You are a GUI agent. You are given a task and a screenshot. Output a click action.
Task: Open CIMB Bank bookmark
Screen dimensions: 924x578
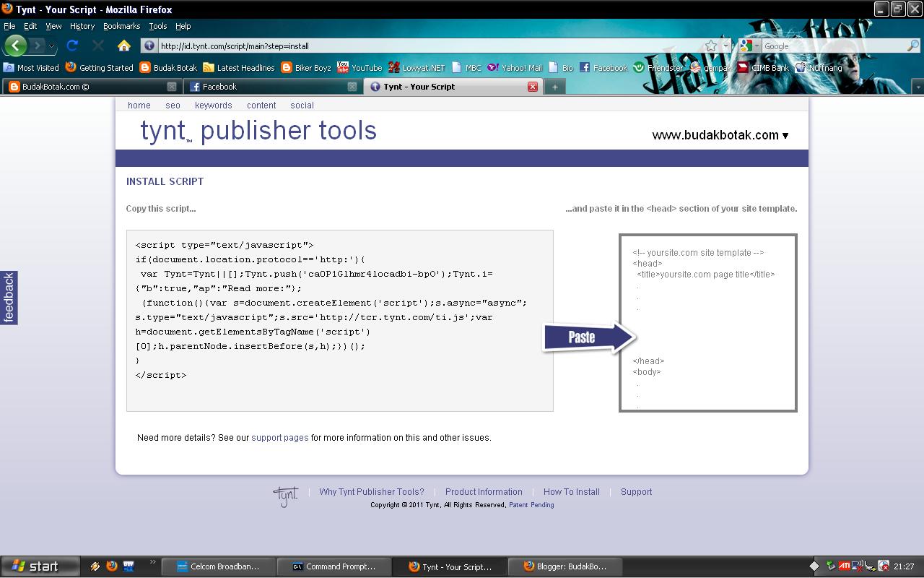click(x=764, y=68)
